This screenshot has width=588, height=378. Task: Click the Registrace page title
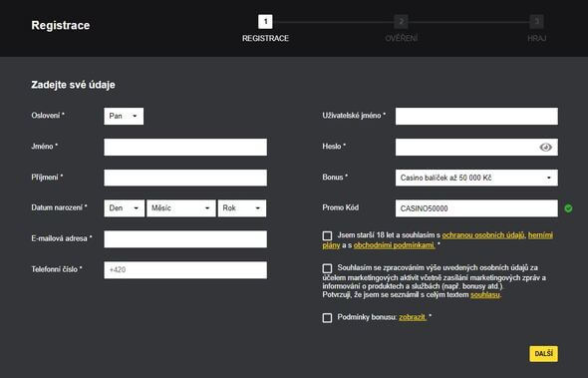coord(61,25)
